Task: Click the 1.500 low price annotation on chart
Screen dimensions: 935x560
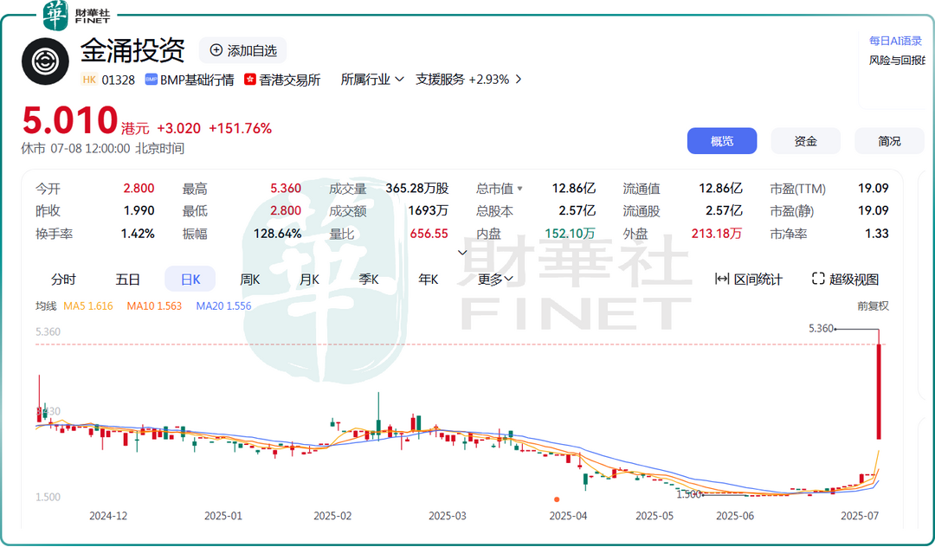Action: tap(689, 494)
